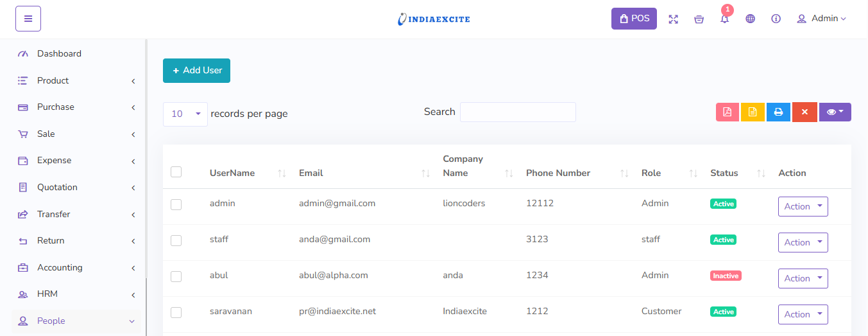Toggle fullscreen mode icon
Image resolution: width=868 pixels, height=336 pixels.
click(x=673, y=19)
